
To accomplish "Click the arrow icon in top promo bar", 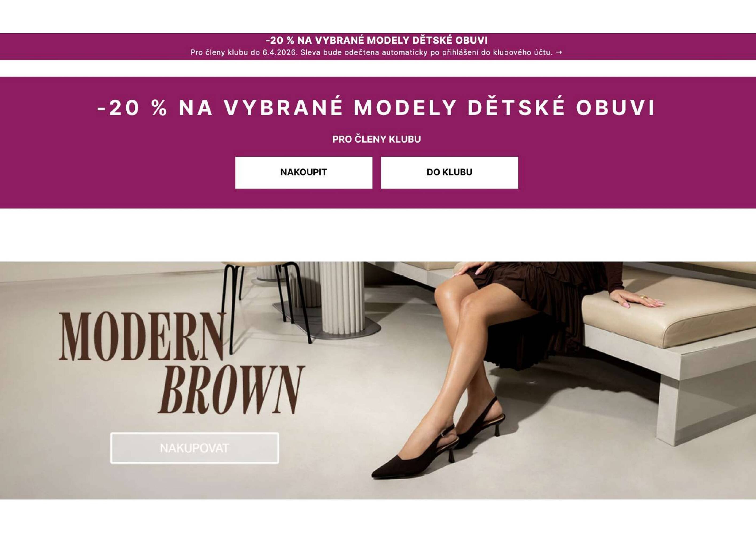I will (559, 52).
